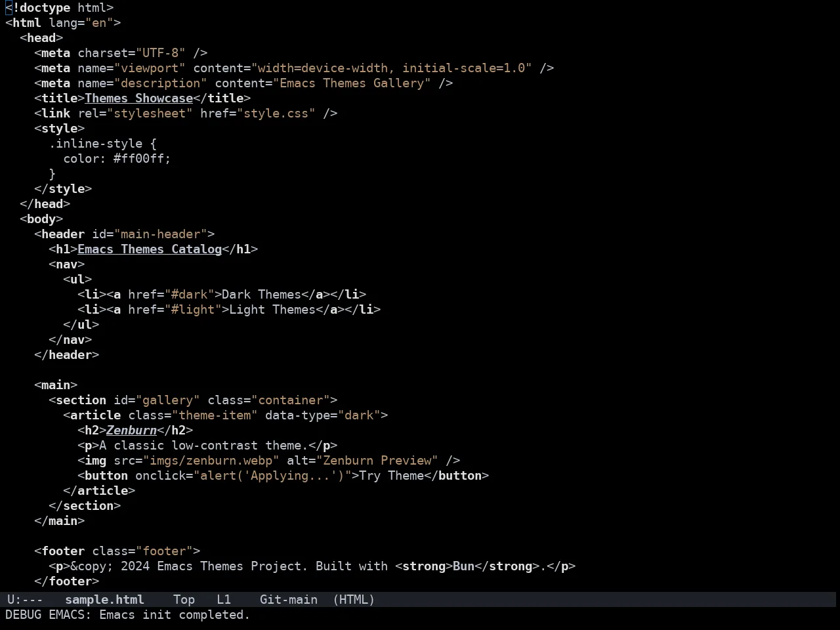The image size is (840, 630).
Task: Click the opening <ul> tag
Action: click(x=77, y=280)
